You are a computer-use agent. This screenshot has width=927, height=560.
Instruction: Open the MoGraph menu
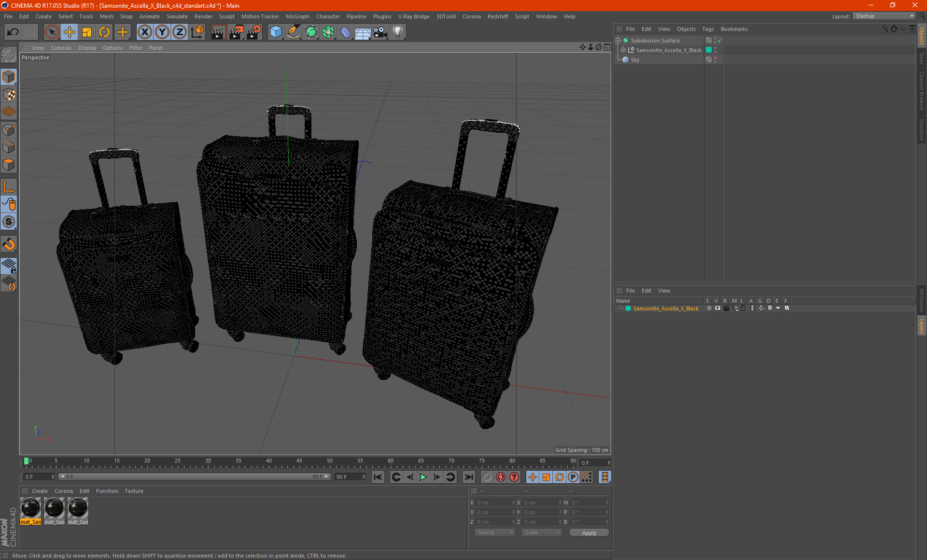point(297,16)
